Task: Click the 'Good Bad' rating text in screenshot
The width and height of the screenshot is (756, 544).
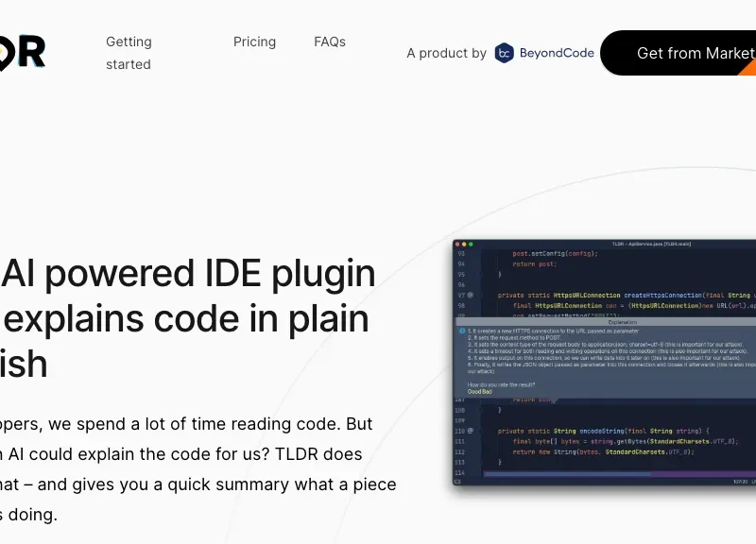Action: click(480, 392)
